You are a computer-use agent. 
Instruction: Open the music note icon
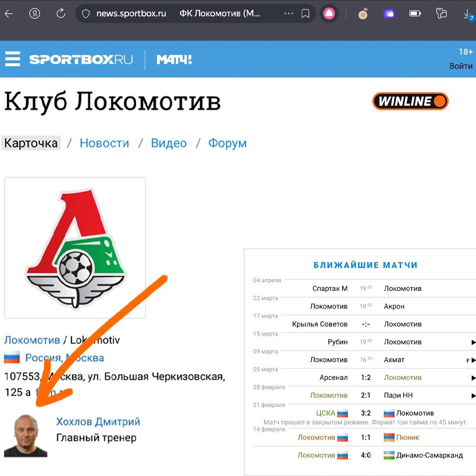coord(363,14)
